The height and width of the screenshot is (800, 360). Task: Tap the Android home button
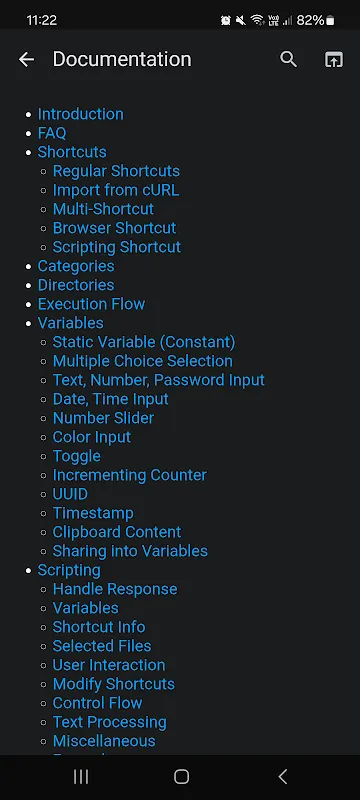(x=181, y=777)
